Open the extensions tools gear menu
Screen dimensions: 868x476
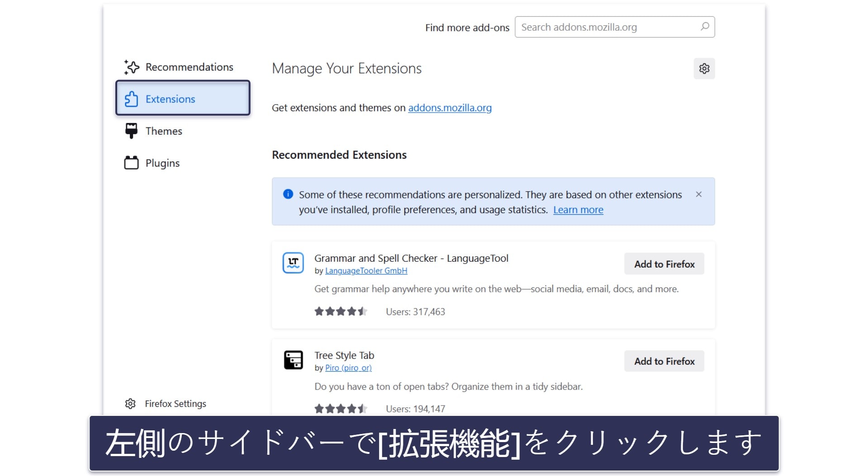click(704, 69)
